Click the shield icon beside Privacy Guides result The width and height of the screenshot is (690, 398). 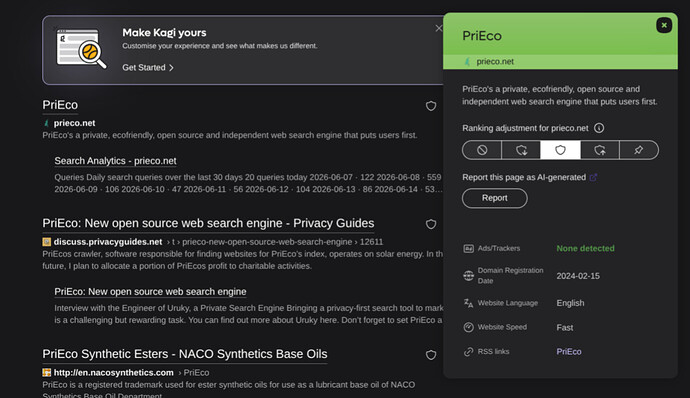[431, 224]
